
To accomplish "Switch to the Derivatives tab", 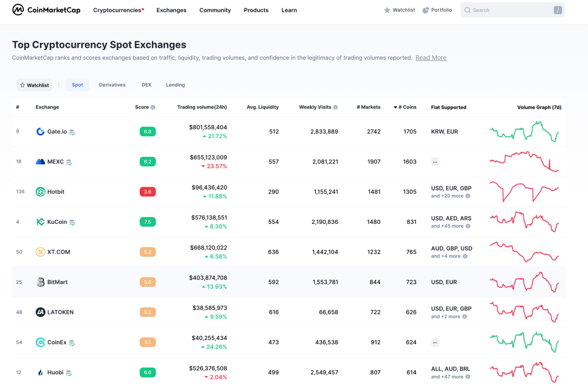I will point(112,85).
